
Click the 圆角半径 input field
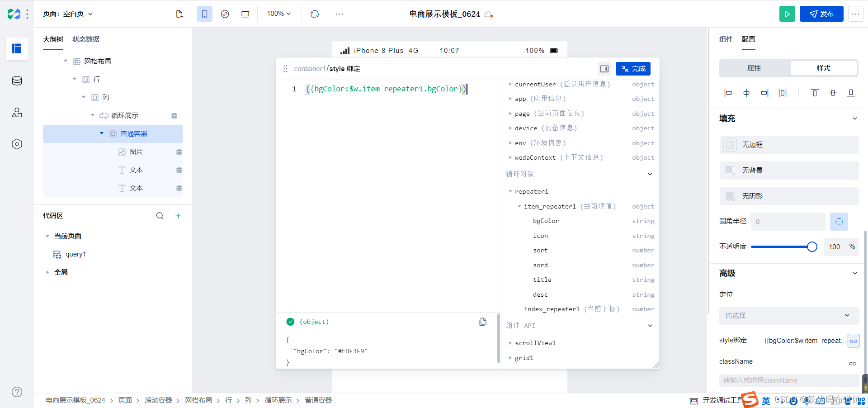[x=788, y=222]
